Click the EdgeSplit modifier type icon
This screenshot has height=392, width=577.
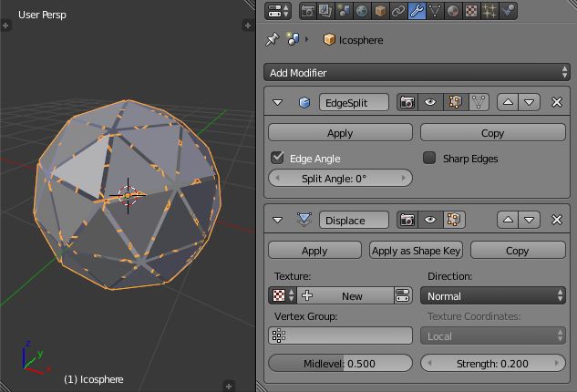(304, 102)
